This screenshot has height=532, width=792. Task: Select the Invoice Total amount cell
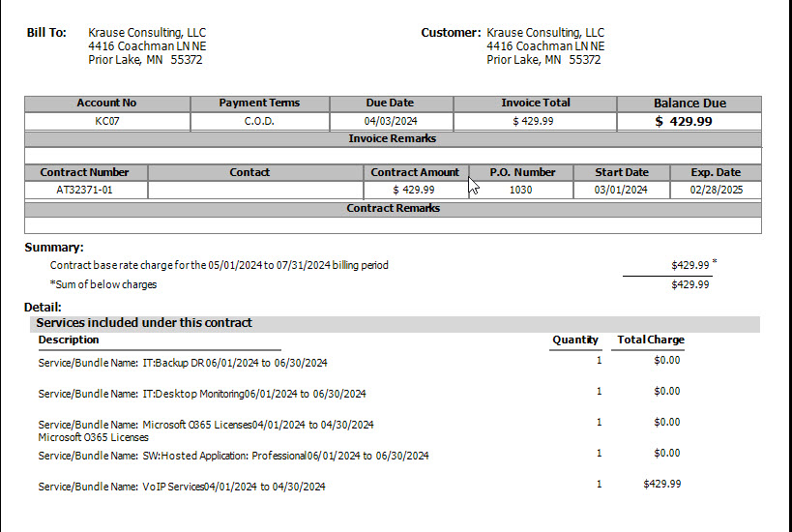tap(534, 122)
